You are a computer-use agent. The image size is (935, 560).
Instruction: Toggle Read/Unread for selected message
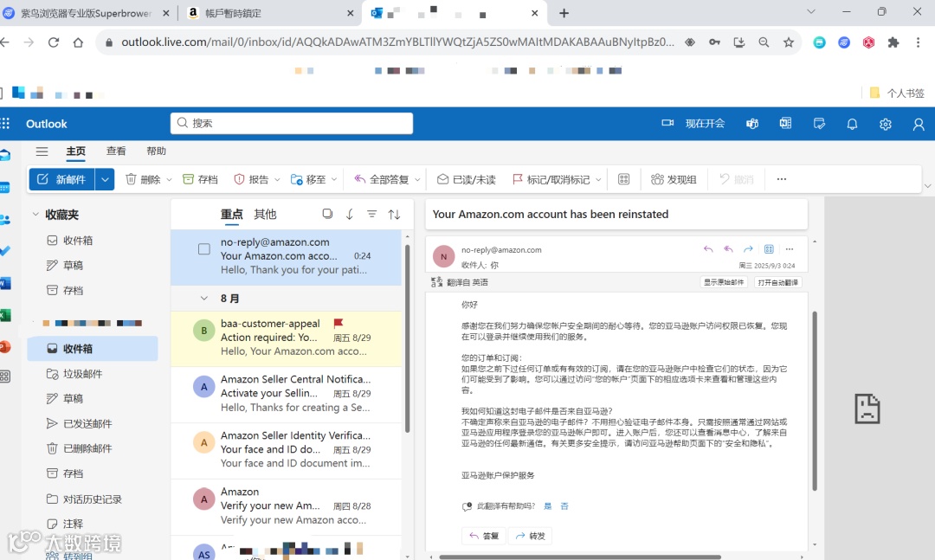coord(467,179)
